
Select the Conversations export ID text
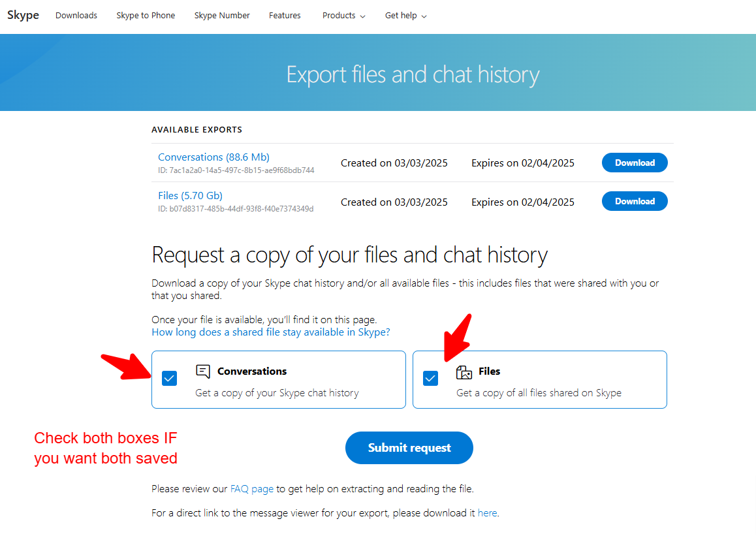coord(236,170)
